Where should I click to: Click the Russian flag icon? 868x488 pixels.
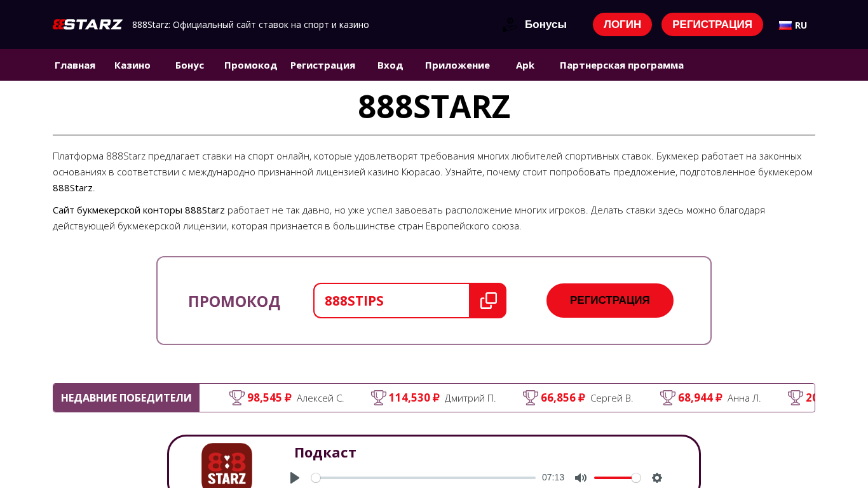click(785, 25)
